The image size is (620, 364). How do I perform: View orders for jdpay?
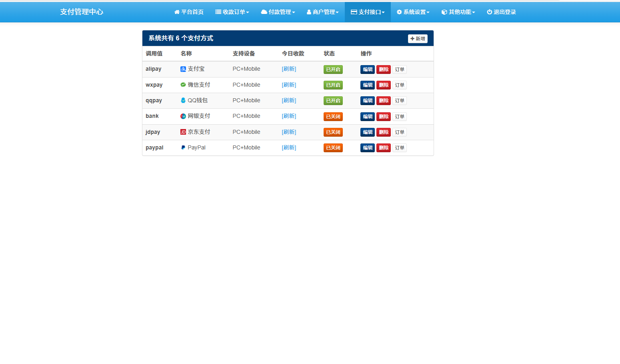pyautogui.click(x=400, y=132)
